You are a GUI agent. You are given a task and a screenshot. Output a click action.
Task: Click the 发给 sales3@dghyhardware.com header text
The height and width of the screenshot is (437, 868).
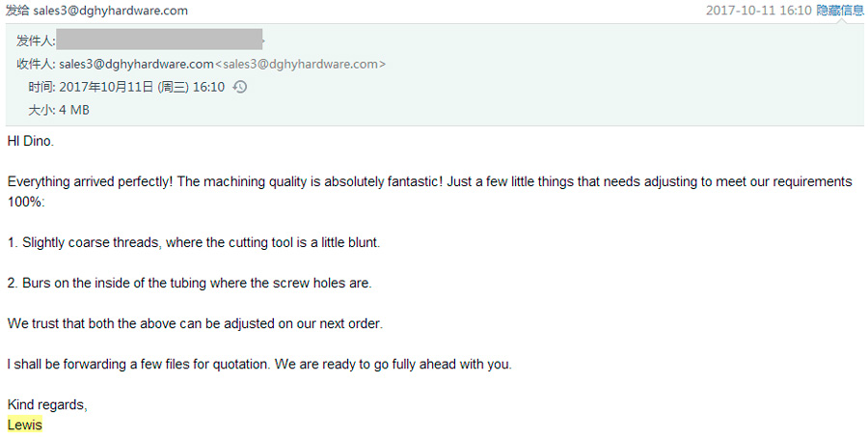point(96,11)
